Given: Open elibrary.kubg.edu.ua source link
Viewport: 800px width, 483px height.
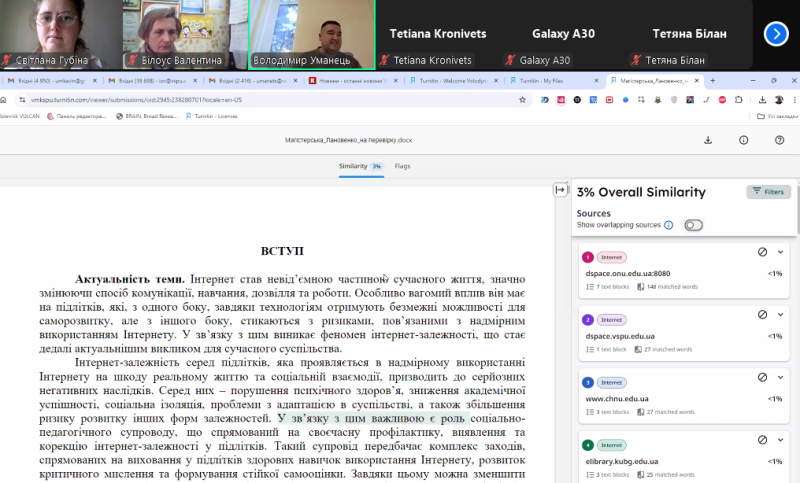Looking at the screenshot, I should pos(622,462).
